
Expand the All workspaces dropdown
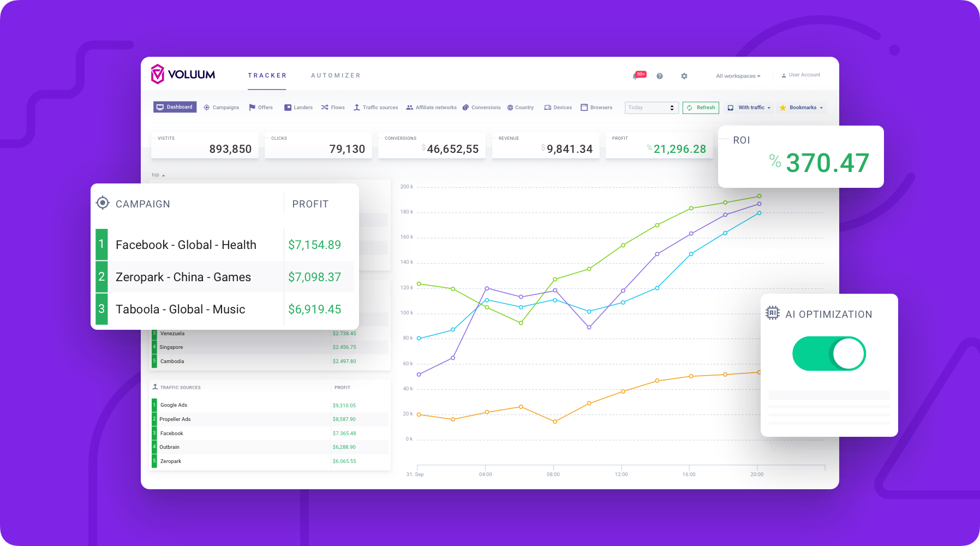pyautogui.click(x=738, y=76)
